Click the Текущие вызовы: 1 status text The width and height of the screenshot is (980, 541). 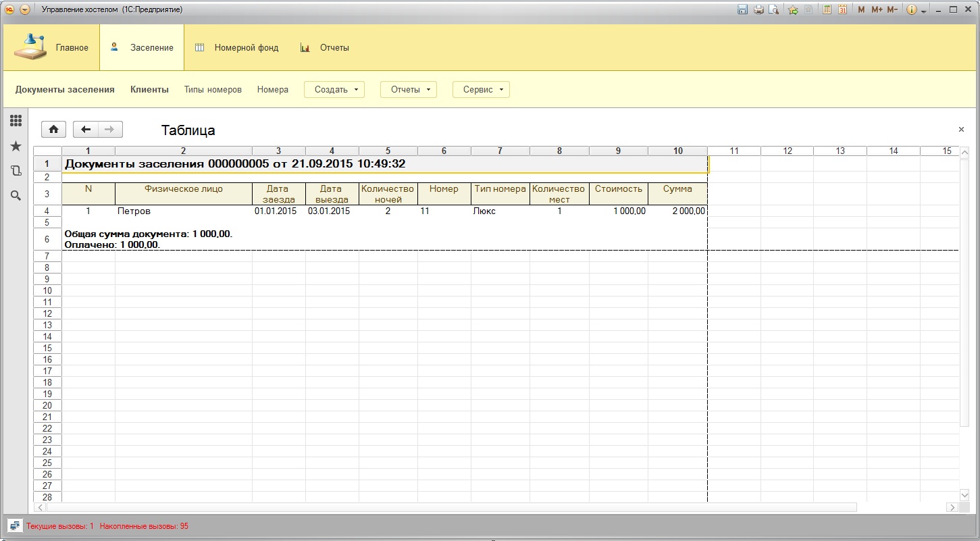pos(60,526)
